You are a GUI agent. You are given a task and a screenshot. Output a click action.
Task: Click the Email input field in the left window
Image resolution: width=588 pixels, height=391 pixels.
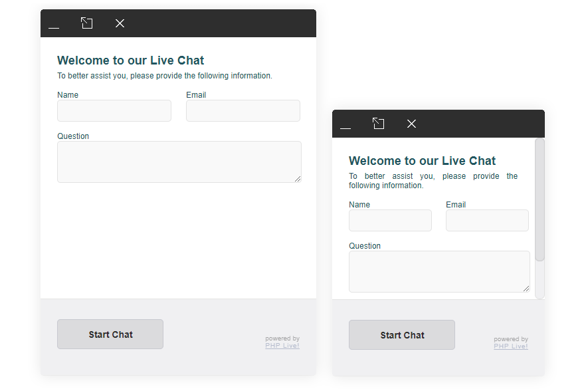[243, 110]
